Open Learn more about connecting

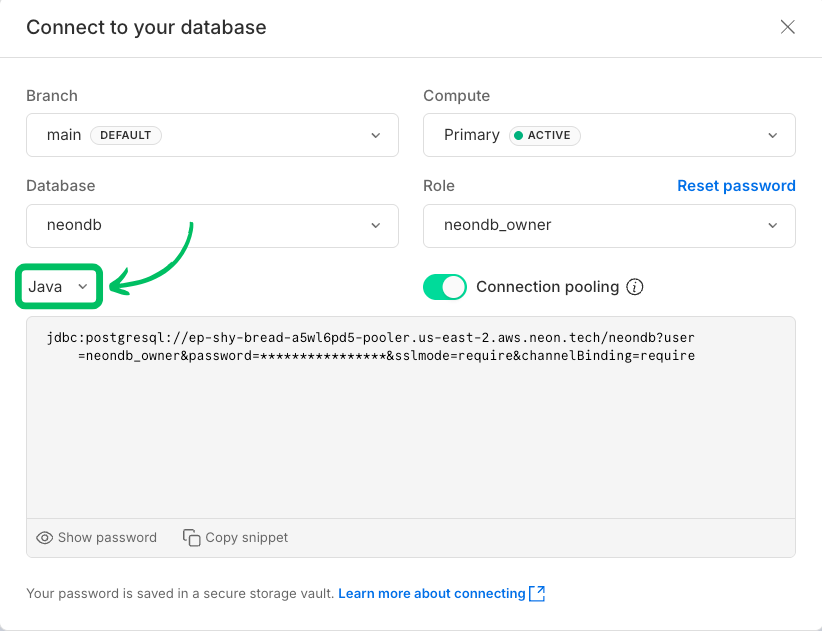[430, 593]
